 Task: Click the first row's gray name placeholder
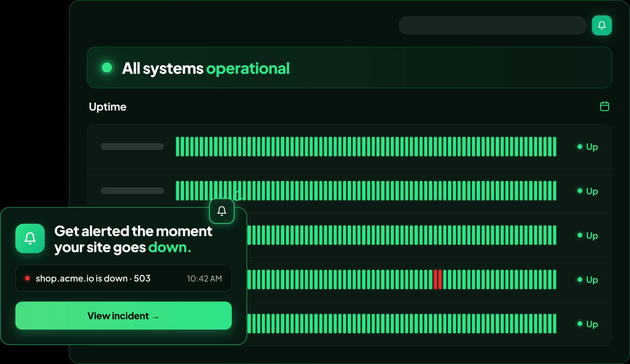[x=132, y=147]
